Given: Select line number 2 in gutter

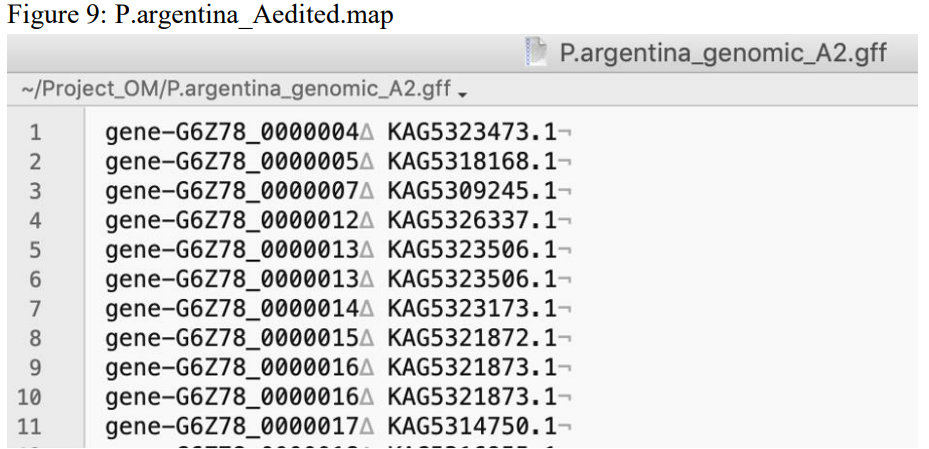Looking at the screenshot, I should 35,162.
